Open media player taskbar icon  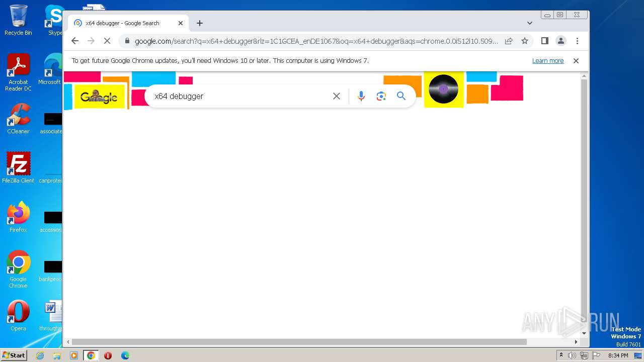pyautogui.click(x=74, y=355)
